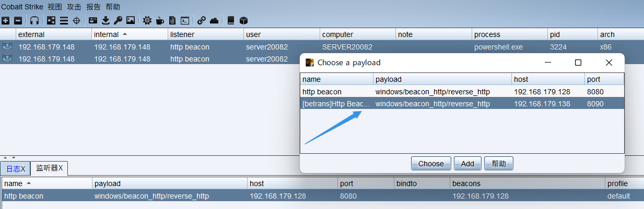Click dialog host column header

click(x=548, y=79)
